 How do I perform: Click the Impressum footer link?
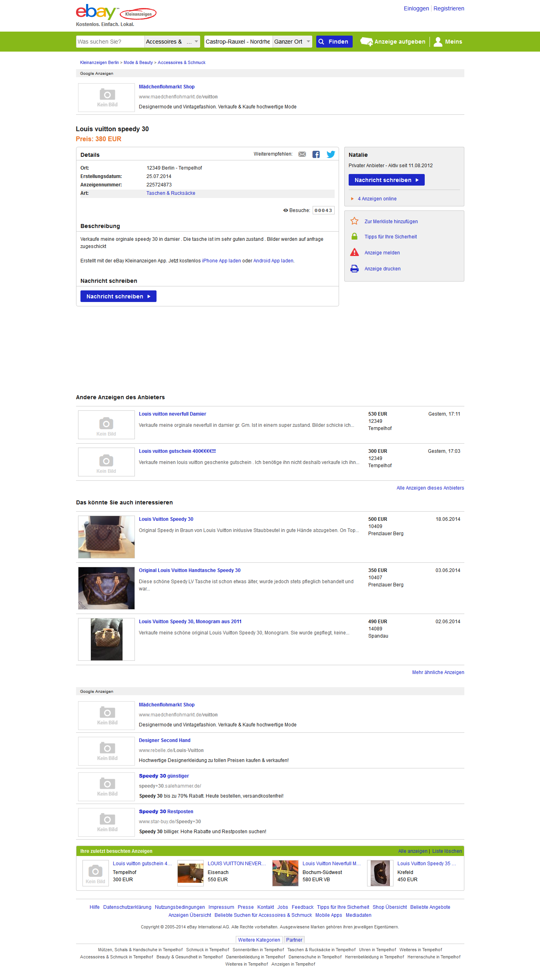click(x=221, y=907)
